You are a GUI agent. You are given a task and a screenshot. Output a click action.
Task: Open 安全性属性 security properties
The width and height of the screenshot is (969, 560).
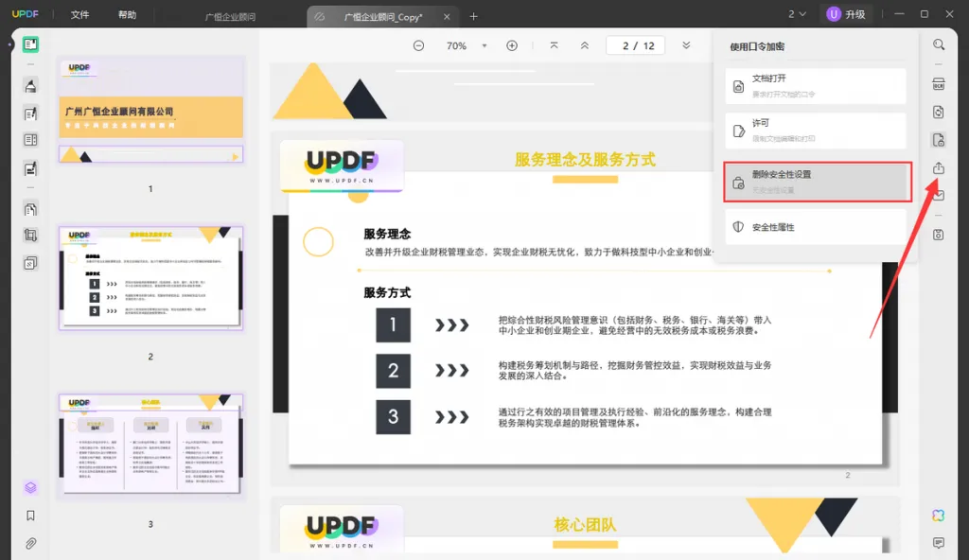pos(816,227)
